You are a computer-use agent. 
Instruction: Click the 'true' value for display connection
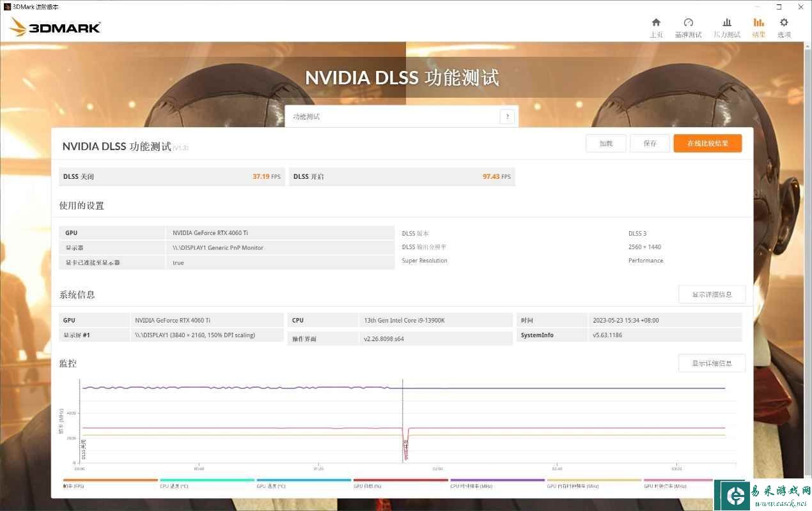pos(178,263)
